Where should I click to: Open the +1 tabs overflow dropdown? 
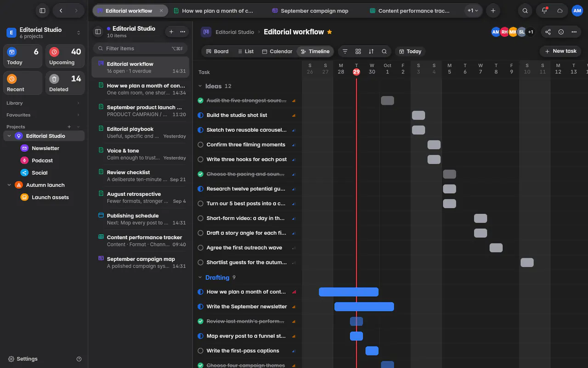click(x=473, y=11)
